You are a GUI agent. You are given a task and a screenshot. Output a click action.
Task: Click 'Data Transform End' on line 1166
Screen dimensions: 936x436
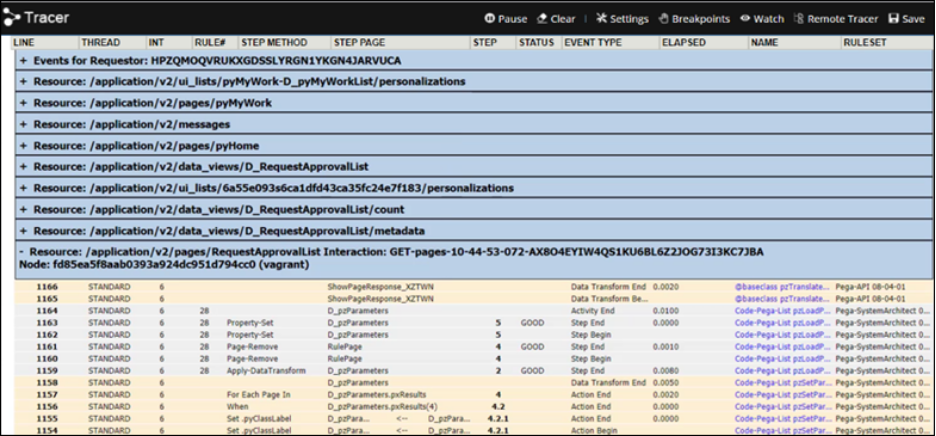point(608,287)
